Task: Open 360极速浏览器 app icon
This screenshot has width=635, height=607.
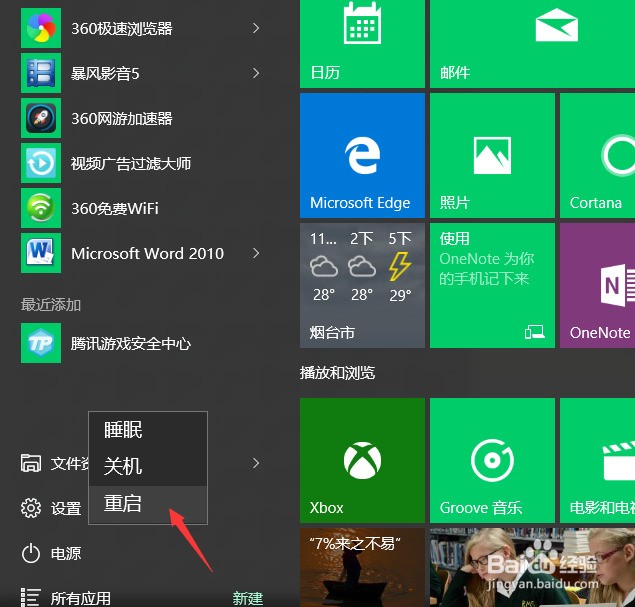Action: [41, 28]
